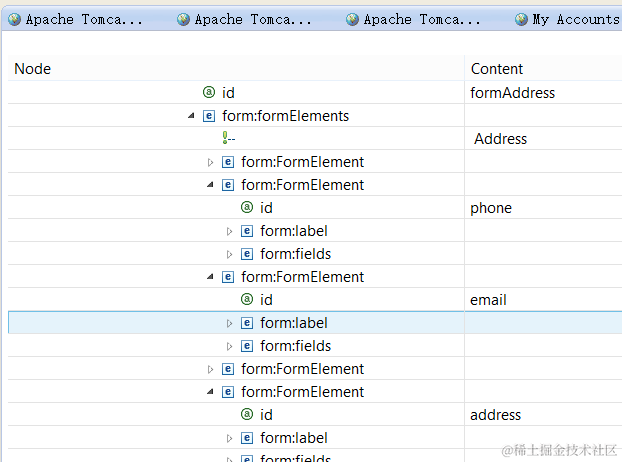Click element icon of FormElement containing address id
This screenshot has width=622, height=462.
[228, 392]
